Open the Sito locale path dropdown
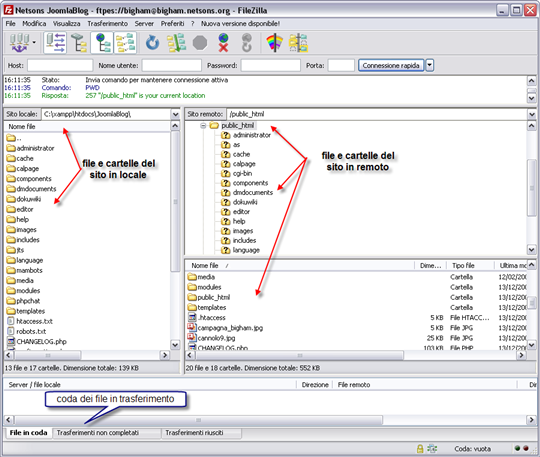 175,114
